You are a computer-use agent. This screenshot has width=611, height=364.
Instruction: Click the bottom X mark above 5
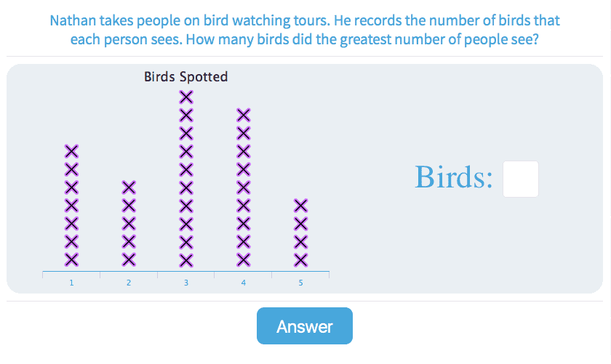click(x=300, y=259)
